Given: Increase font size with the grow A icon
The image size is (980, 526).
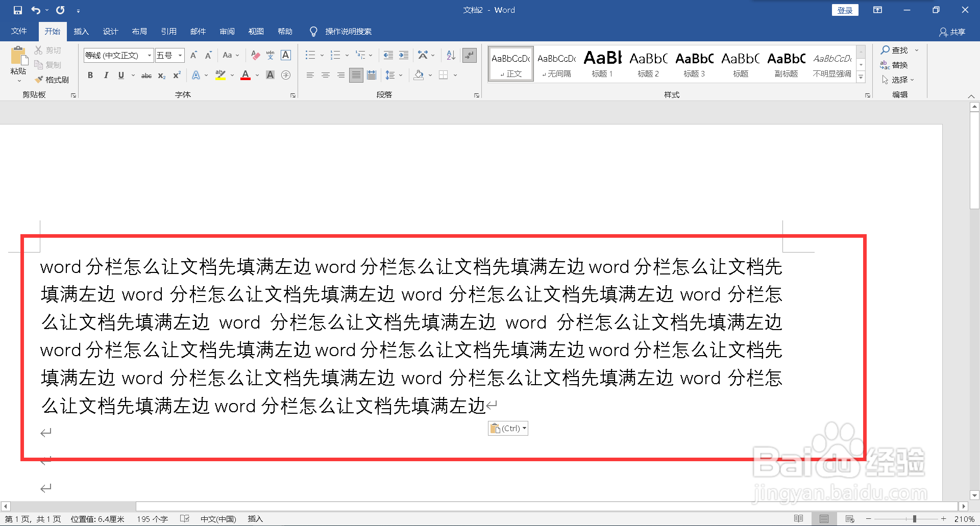Looking at the screenshot, I should pos(193,55).
